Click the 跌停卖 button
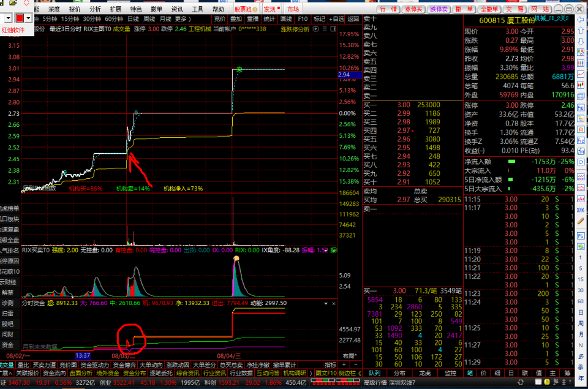Screen dimensions: 588x389 [x=439, y=9]
